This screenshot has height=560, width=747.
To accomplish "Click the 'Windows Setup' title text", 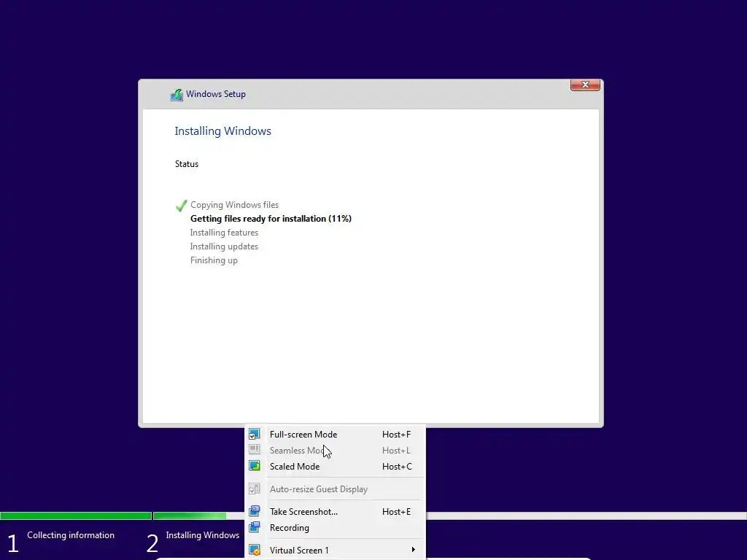I will coord(216,94).
